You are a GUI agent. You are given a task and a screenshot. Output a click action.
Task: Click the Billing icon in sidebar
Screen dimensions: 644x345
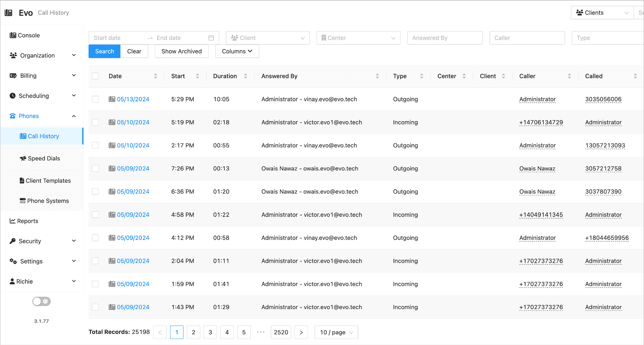(x=13, y=76)
